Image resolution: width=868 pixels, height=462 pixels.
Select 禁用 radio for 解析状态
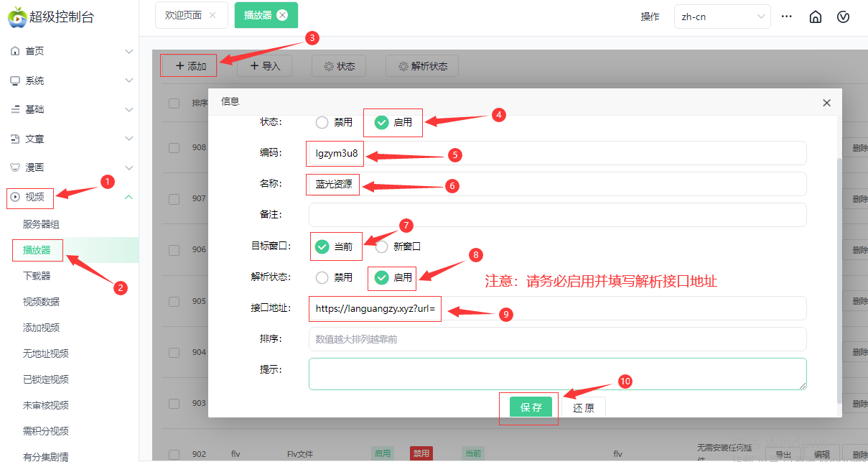click(322, 277)
